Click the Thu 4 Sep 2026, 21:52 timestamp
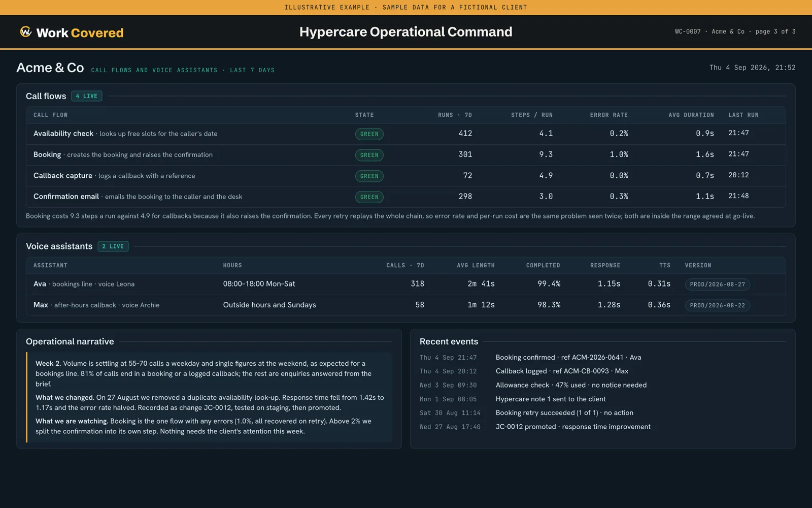The height and width of the screenshot is (508, 812). click(753, 68)
